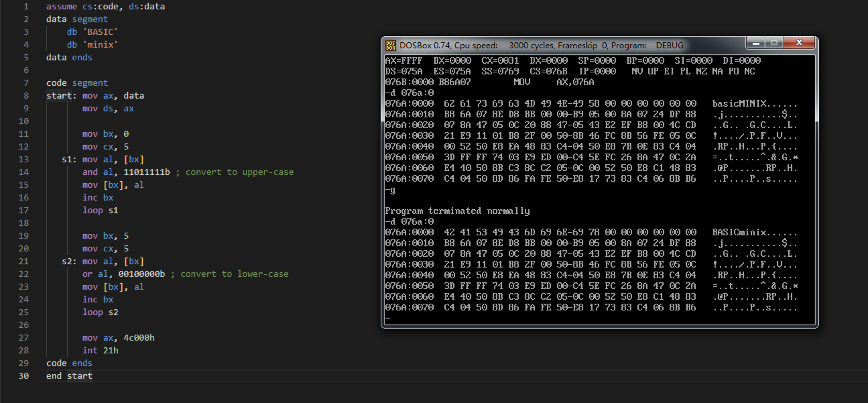This screenshot has height=403, width=868.
Task: Click 'loop s1' instruction
Action: (x=101, y=210)
